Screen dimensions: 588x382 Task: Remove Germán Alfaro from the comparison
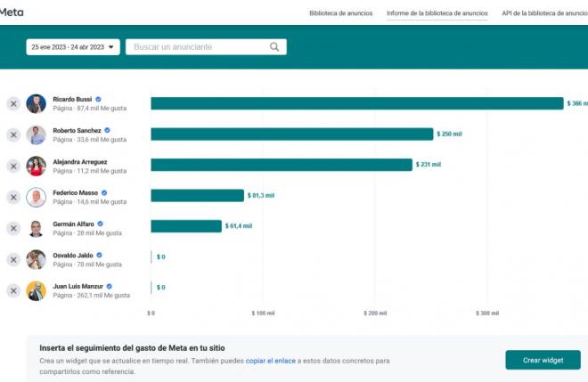(13, 228)
